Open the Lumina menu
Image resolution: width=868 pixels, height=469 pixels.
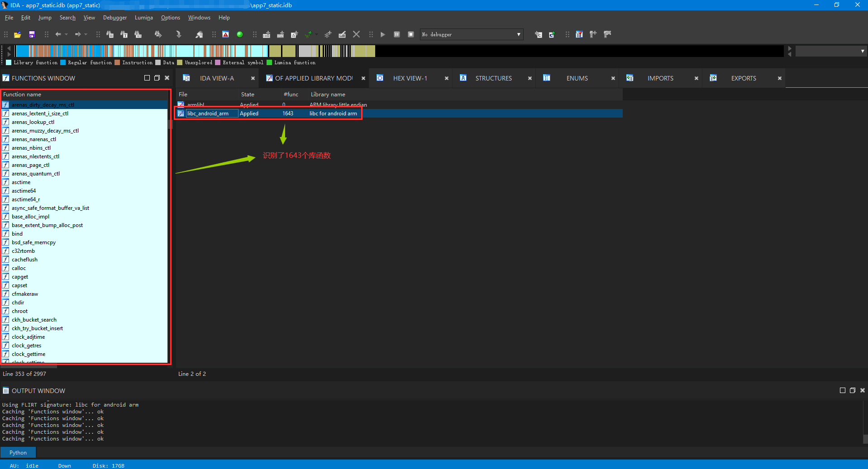[x=144, y=18]
